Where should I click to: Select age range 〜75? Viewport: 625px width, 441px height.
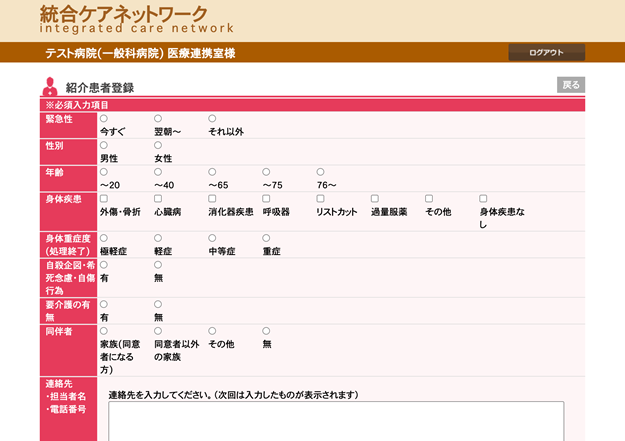pos(266,172)
